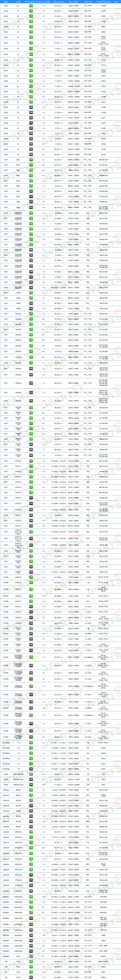Click the petrol icon in AUDI A1 CDLH row
121x980 pixels.
(x=31, y=102)
